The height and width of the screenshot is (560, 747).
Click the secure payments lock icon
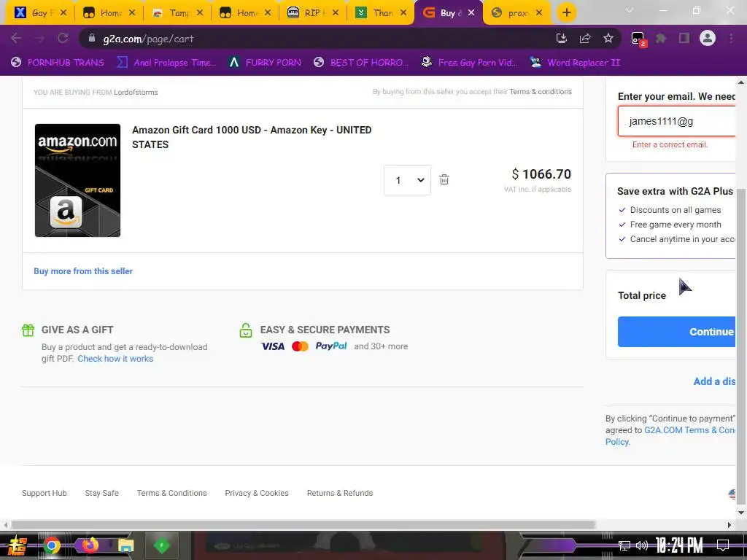pos(246,330)
